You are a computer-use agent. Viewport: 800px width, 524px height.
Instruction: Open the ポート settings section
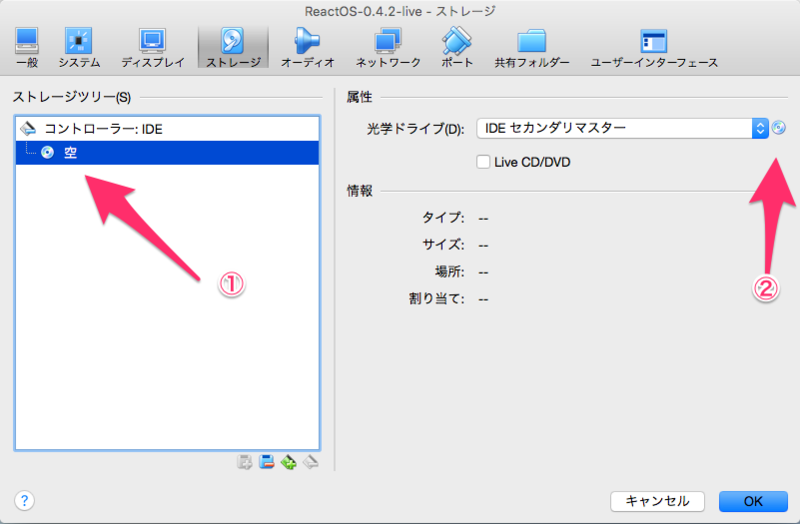(x=457, y=47)
